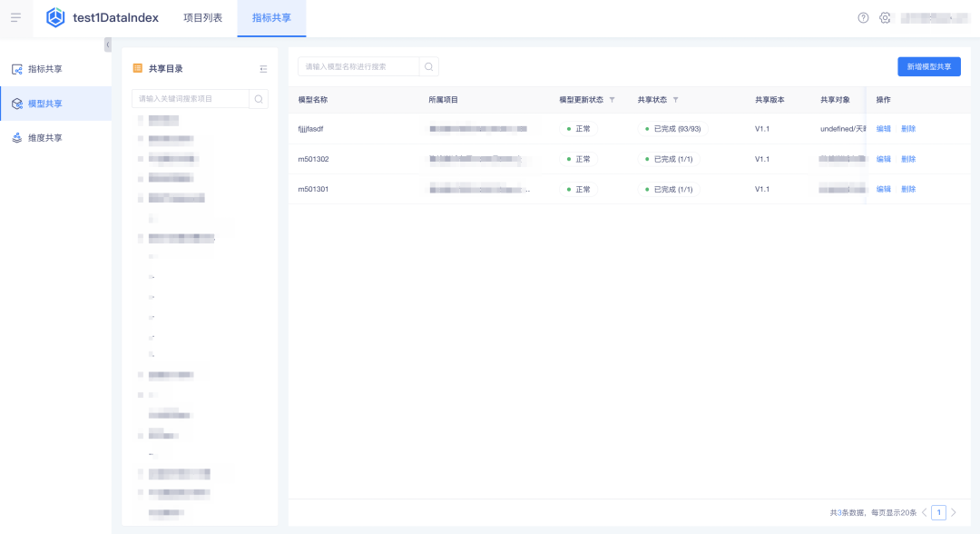The height and width of the screenshot is (534, 980).
Task: Switch to the 指标共享 top tab
Action: click(271, 17)
